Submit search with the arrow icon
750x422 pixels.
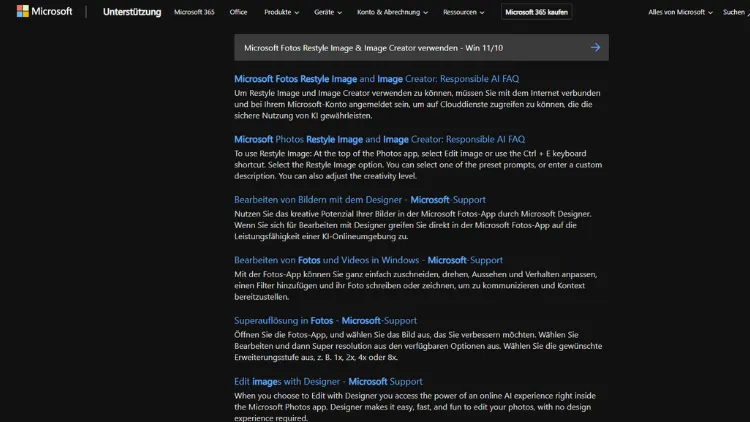(595, 47)
